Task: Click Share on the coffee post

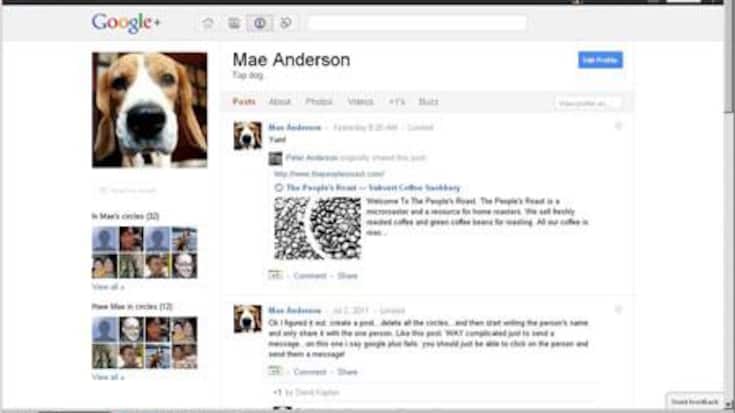Action: pyautogui.click(x=347, y=275)
